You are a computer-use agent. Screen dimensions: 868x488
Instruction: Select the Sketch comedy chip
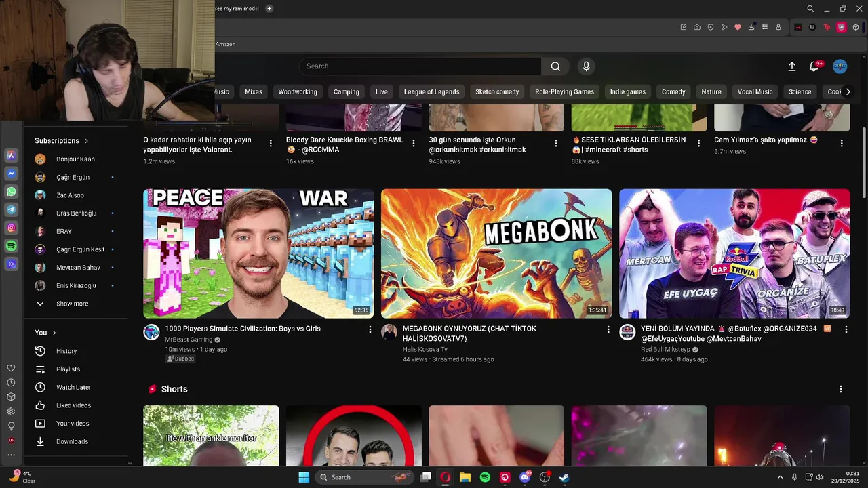(497, 91)
